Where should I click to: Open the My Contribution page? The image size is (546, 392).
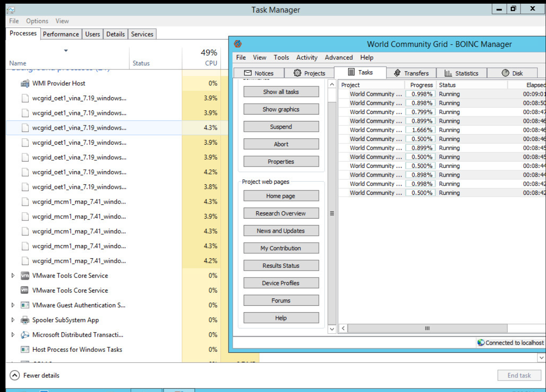(x=281, y=248)
